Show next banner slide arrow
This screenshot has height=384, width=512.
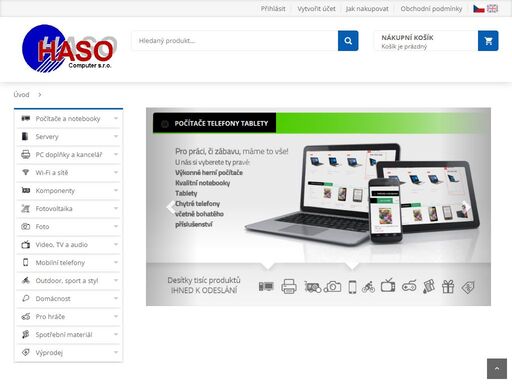click(467, 207)
